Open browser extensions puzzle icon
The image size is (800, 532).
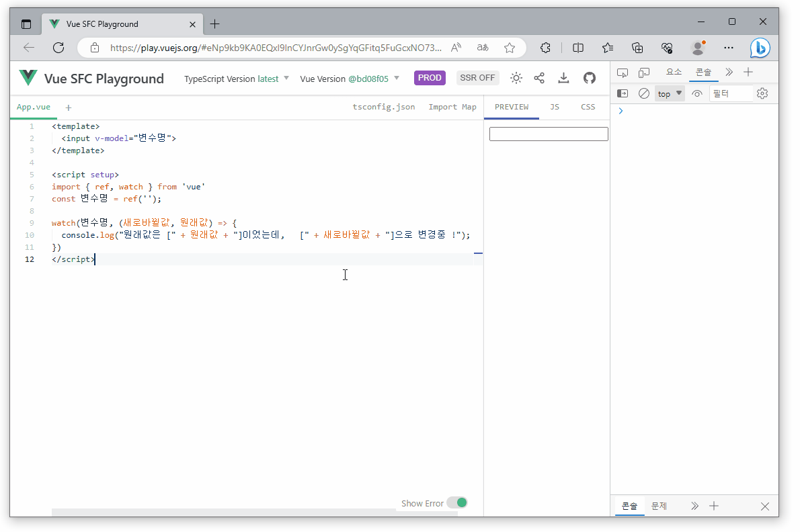pyautogui.click(x=545, y=48)
